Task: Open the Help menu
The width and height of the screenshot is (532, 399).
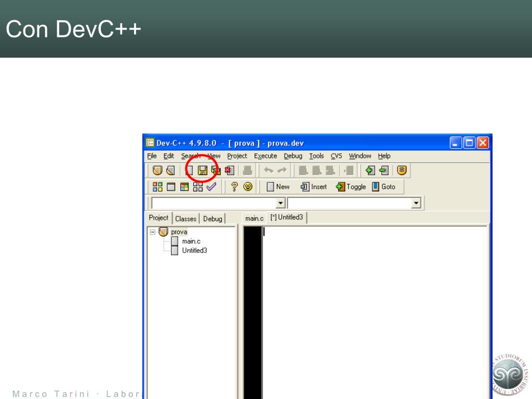Action: pyautogui.click(x=384, y=156)
